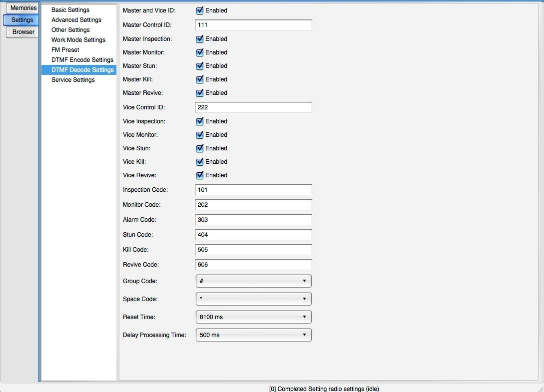Select Work Mode Settings
Viewport: 544px width, 392px height.
tap(78, 40)
